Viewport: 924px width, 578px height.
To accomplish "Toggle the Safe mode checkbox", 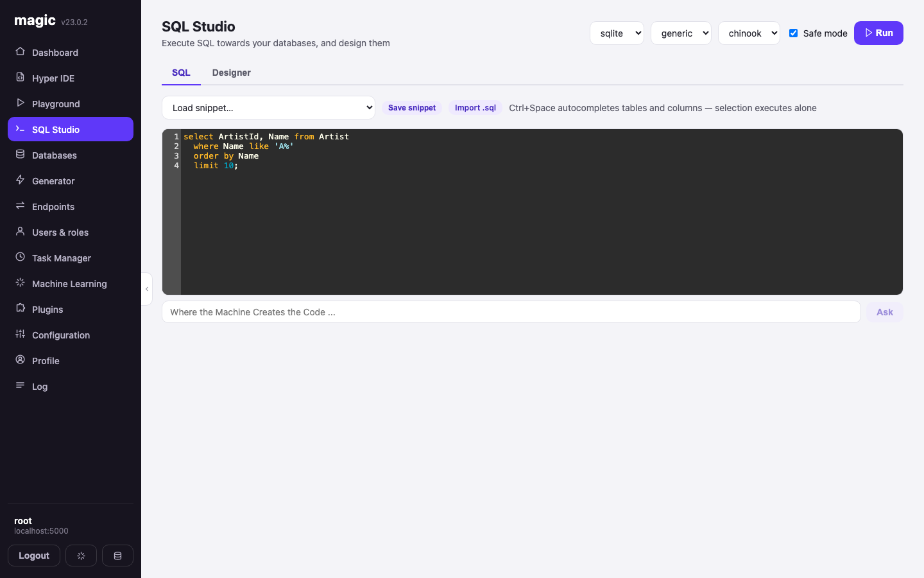I will [793, 33].
